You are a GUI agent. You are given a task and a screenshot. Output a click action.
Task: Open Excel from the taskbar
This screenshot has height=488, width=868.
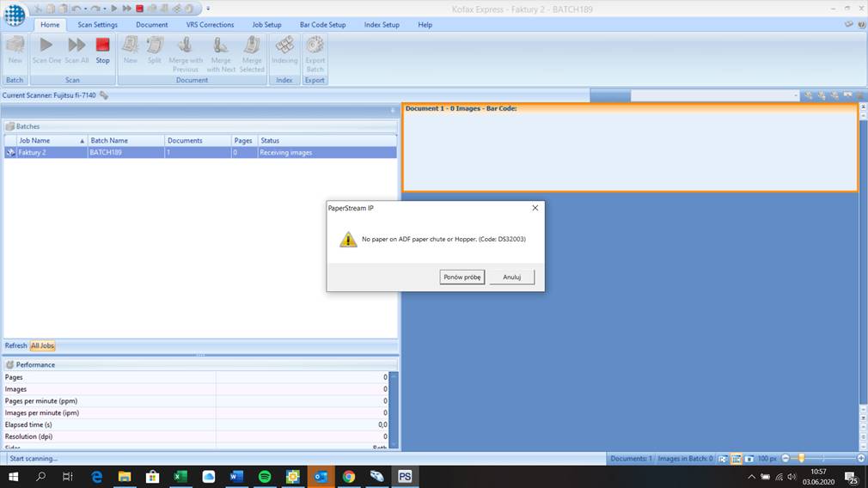(x=180, y=476)
